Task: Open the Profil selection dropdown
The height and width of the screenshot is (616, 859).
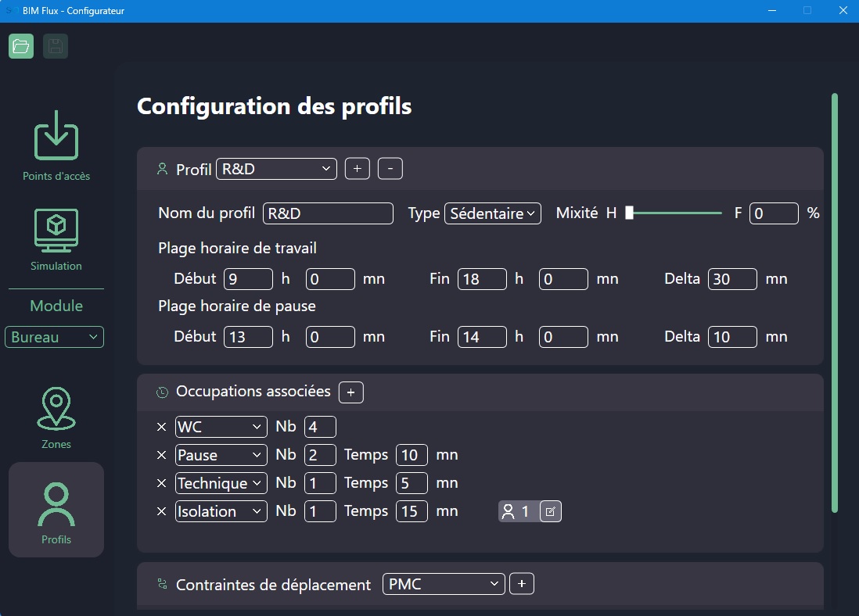Action: [276, 169]
